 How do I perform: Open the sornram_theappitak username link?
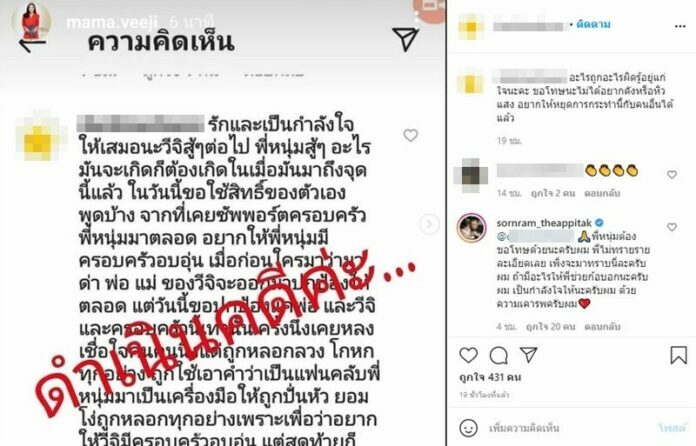tap(544, 223)
